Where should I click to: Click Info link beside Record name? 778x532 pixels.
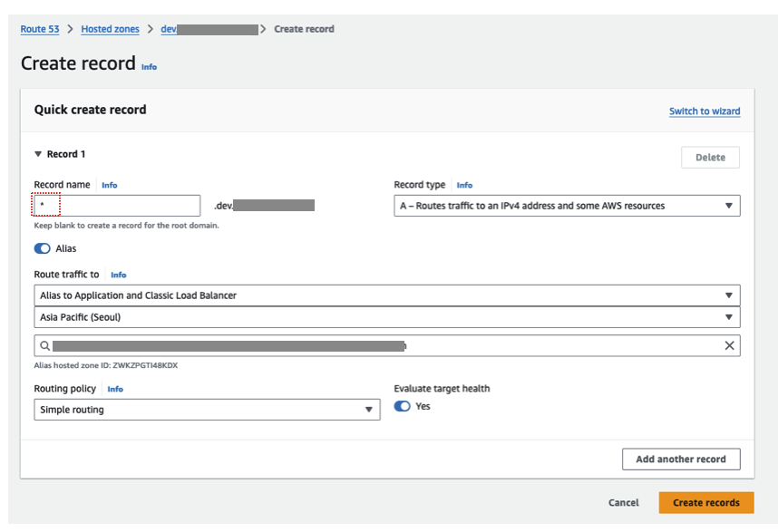pos(110,185)
